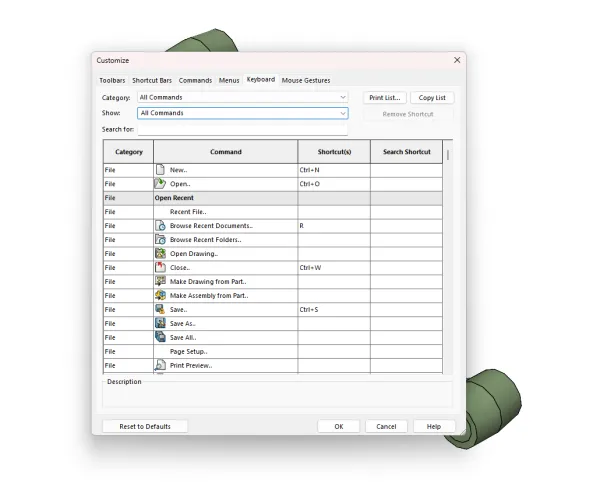
Task: Open Help for the dialog
Action: 434,426
